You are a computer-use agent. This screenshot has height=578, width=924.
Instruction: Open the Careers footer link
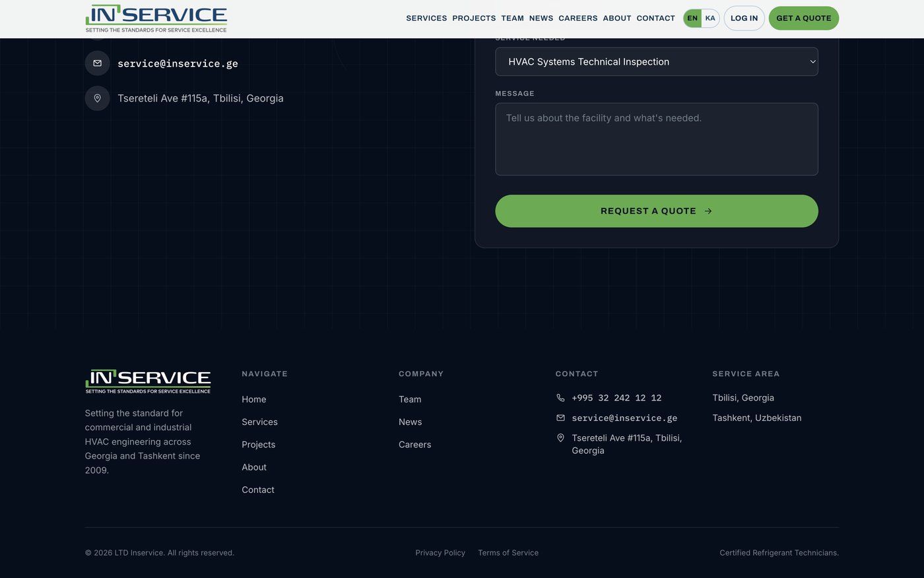(415, 445)
